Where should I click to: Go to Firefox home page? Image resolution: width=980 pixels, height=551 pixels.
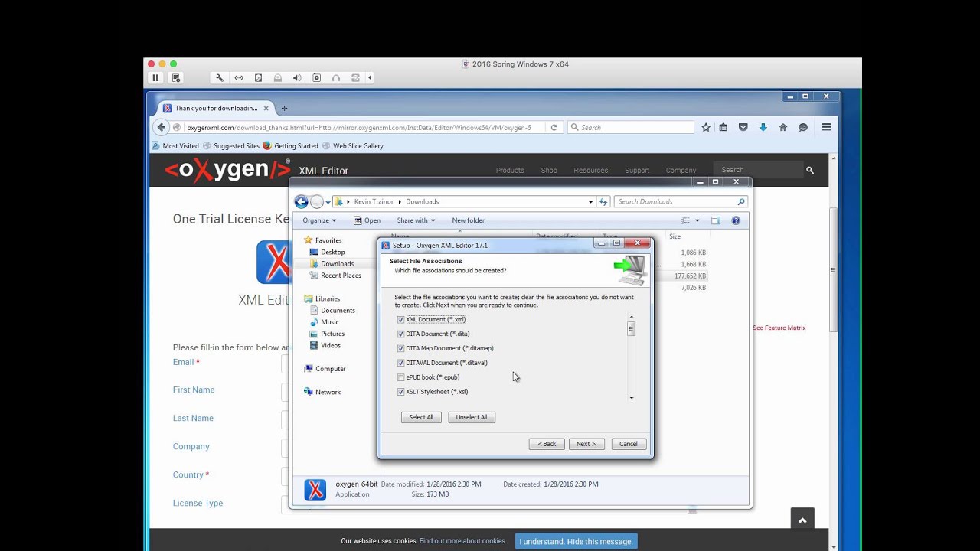click(782, 127)
